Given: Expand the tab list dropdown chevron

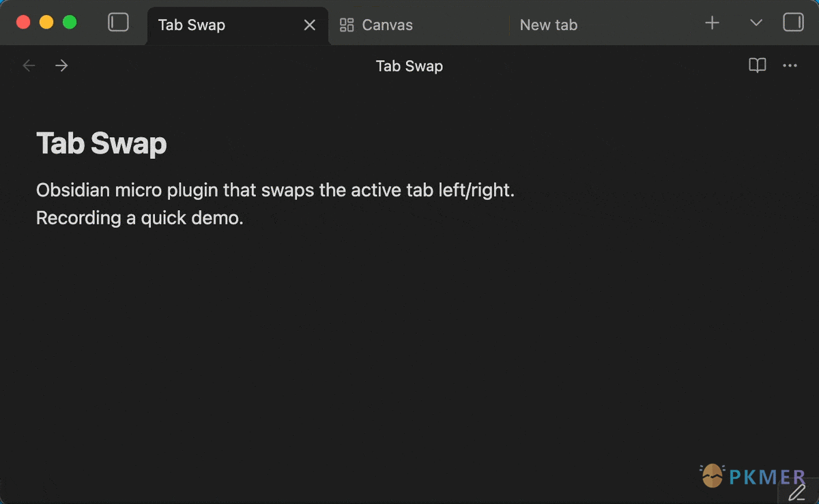Looking at the screenshot, I should [756, 23].
